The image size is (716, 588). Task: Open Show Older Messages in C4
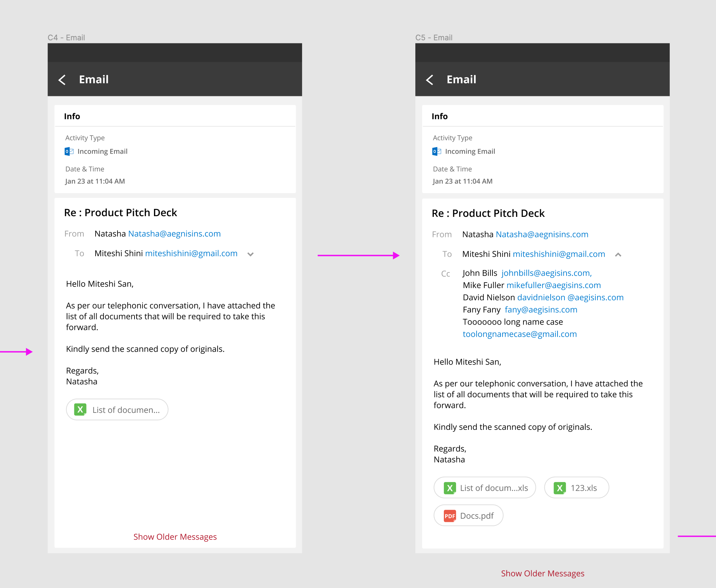(175, 537)
